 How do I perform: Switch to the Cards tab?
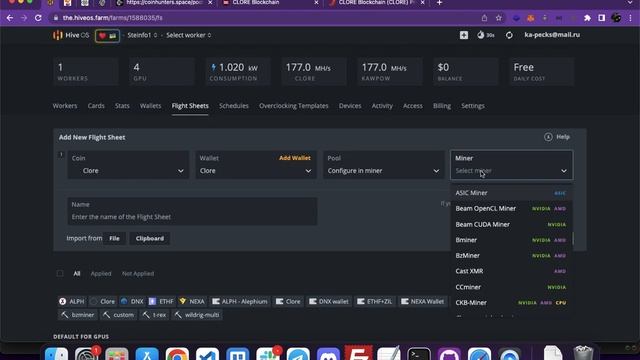(x=96, y=106)
